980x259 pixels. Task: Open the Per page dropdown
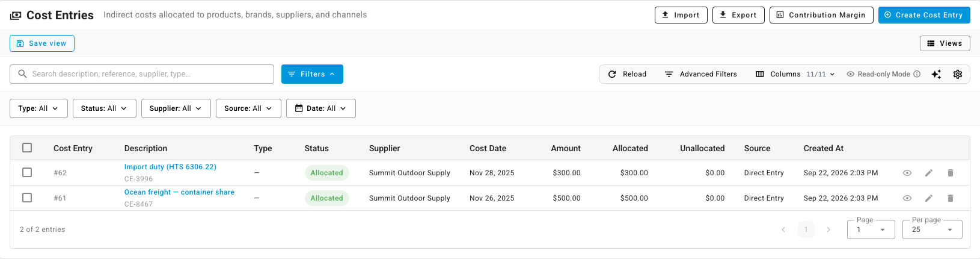click(x=932, y=229)
